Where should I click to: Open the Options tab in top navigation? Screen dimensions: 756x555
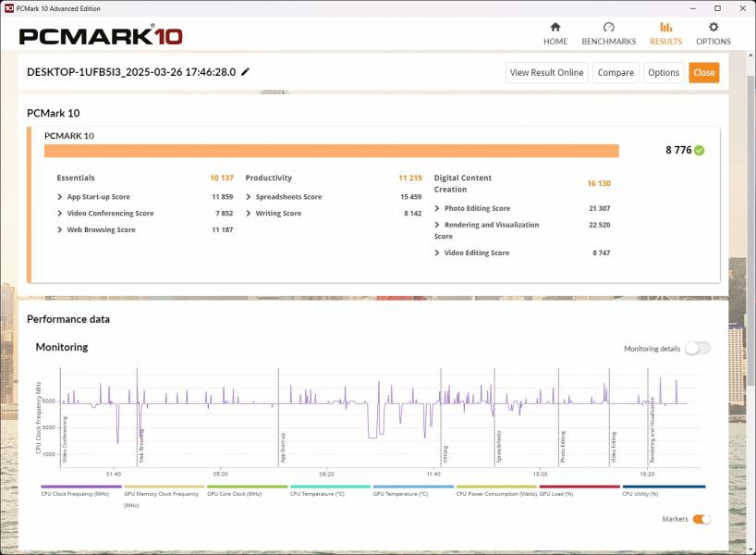click(x=713, y=34)
